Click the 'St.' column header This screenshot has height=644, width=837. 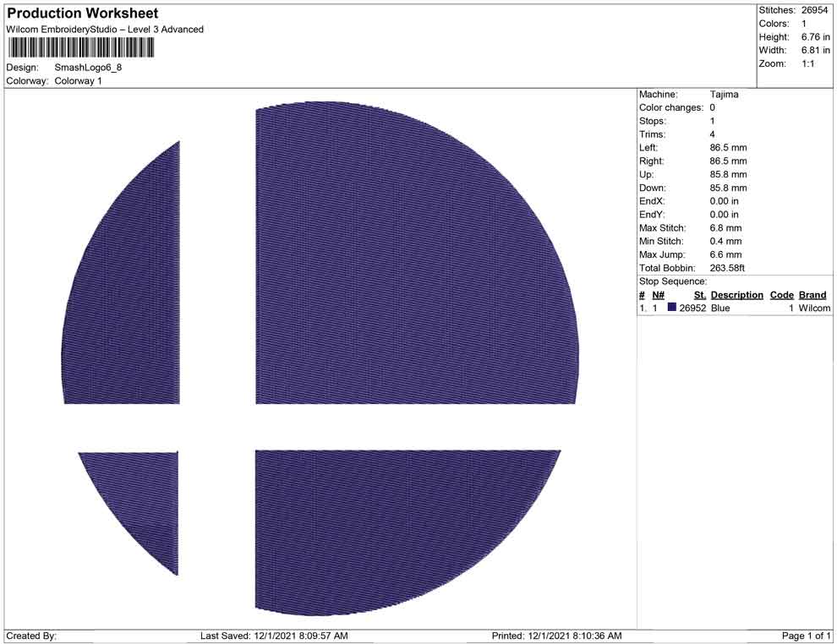point(700,295)
